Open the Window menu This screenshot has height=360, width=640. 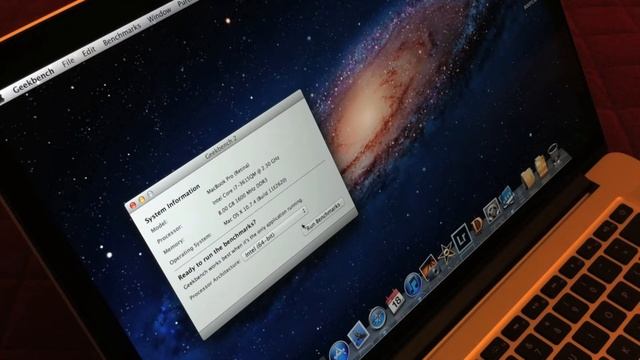pyautogui.click(x=160, y=15)
